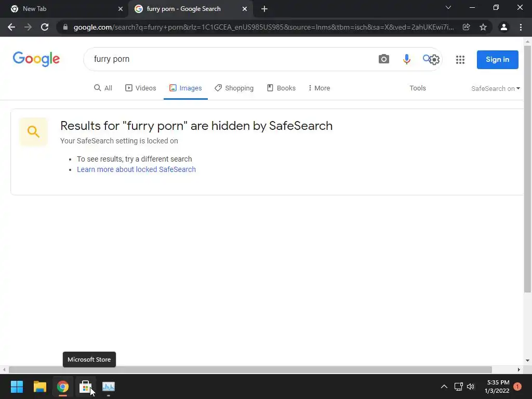Close the furry porn Google Search tab
This screenshot has width=532, height=399.
point(245,9)
